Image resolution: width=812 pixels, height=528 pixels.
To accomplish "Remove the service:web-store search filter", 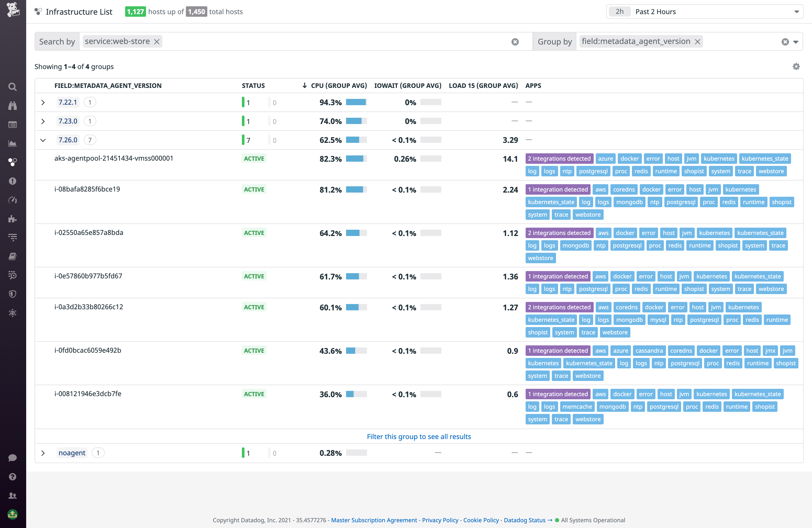I will point(157,41).
